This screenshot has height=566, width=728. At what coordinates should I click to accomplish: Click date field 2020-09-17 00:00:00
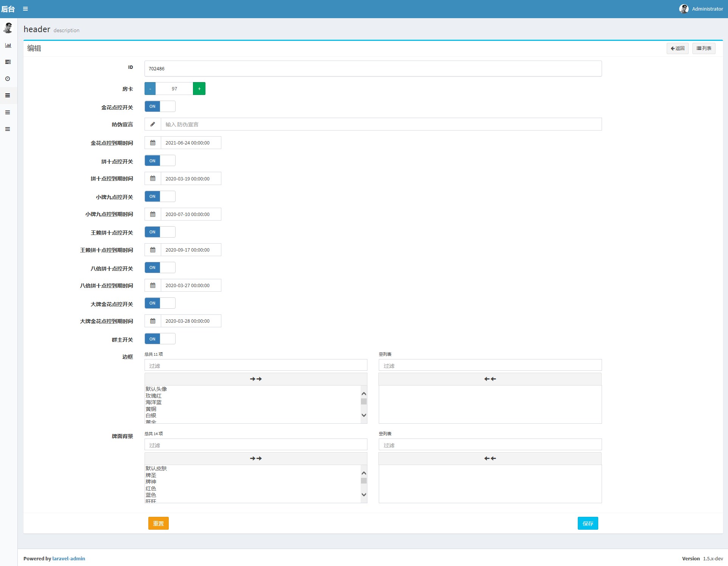[191, 250]
